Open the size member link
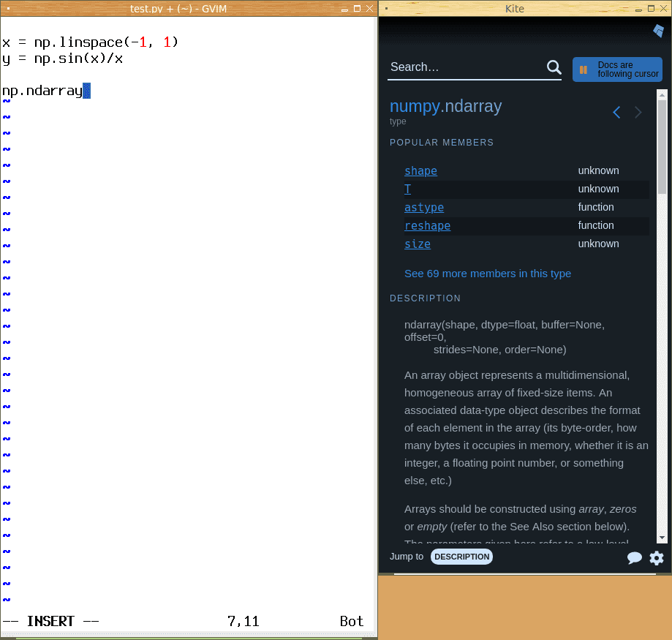Screen dimensions: 672x640 pos(418,244)
